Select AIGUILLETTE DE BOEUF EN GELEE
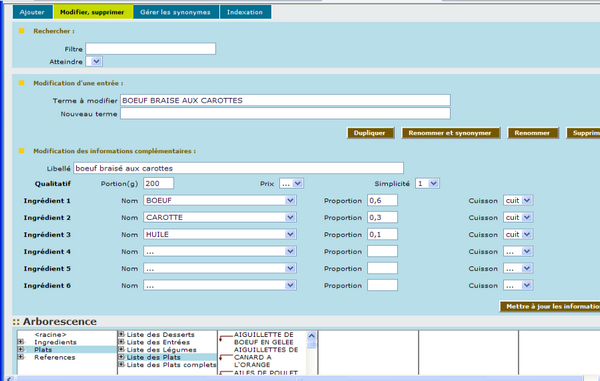The width and height of the screenshot is (600, 381). (x=264, y=339)
